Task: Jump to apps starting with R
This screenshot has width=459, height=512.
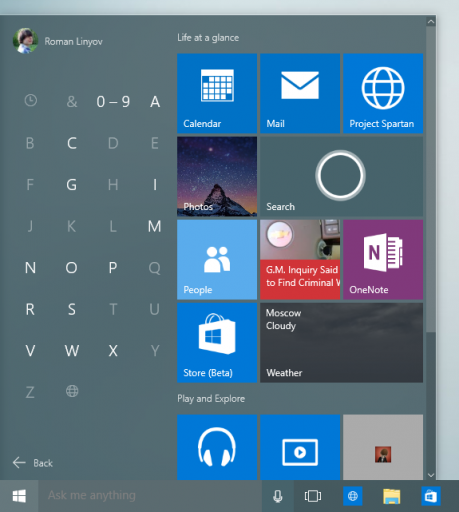Action: [x=30, y=309]
